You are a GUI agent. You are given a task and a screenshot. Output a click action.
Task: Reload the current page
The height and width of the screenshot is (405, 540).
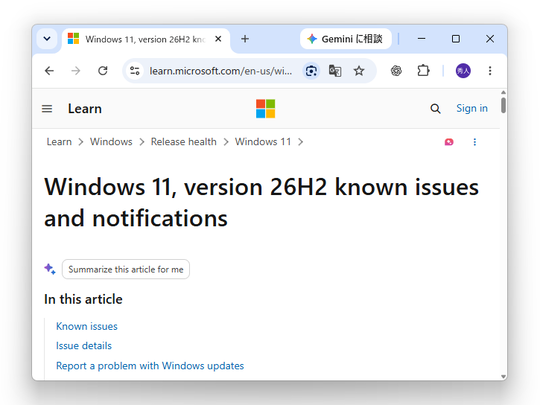[103, 71]
